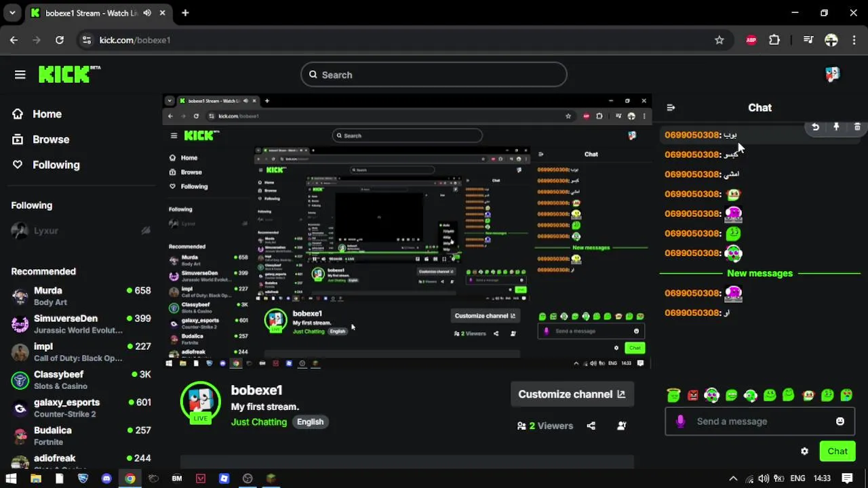Click the Counter-Strike 2 category text
Viewport: 868px width, 488px height.
click(64, 414)
